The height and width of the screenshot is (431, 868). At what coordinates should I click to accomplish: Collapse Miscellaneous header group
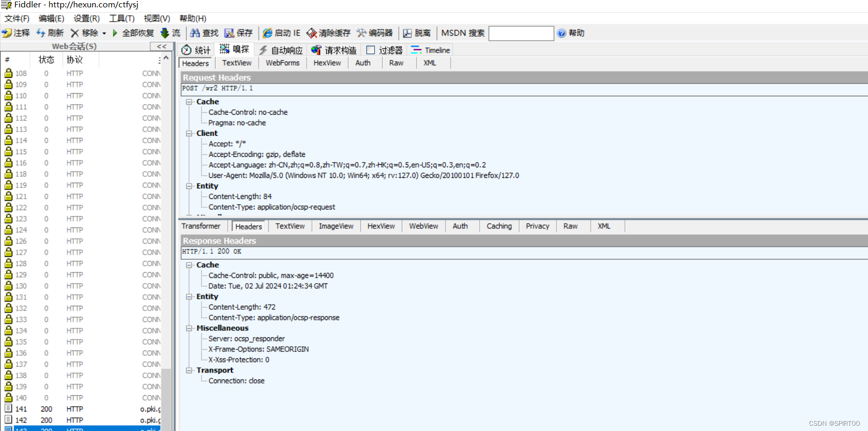tap(189, 328)
